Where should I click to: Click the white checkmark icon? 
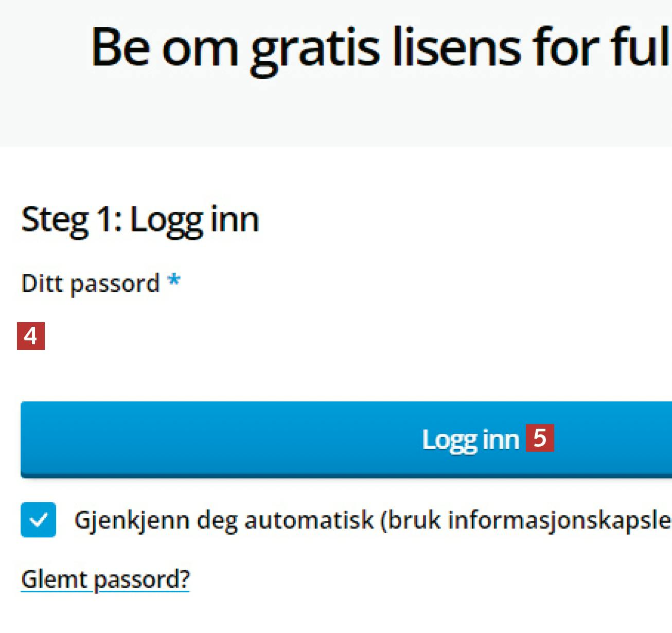pyautogui.click(x=39, y=520)
